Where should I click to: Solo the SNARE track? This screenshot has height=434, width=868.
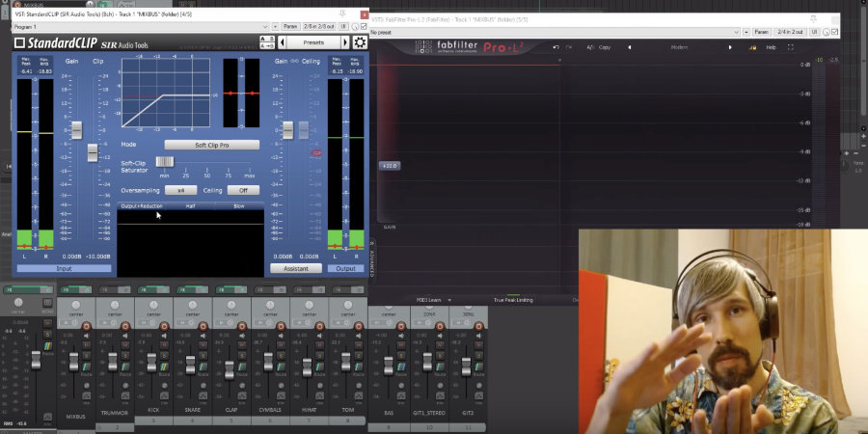click(x=203, y=355)
